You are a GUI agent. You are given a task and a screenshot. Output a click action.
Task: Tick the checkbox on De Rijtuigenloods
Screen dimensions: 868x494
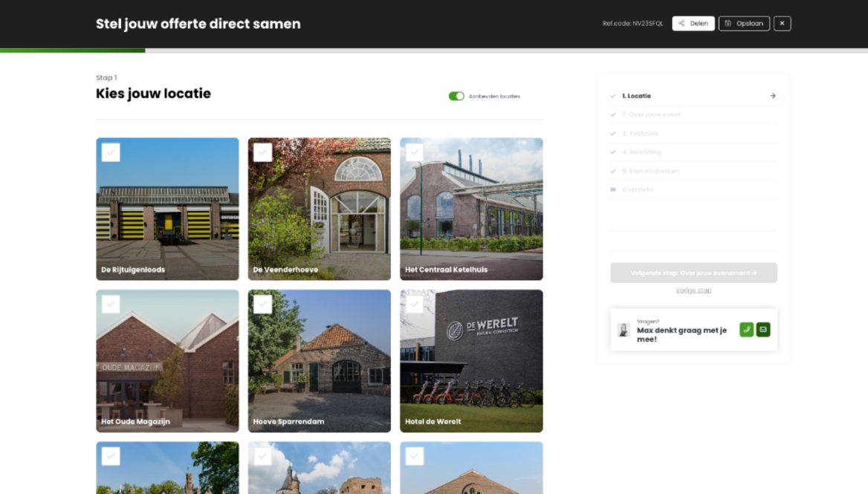point(111,152)
